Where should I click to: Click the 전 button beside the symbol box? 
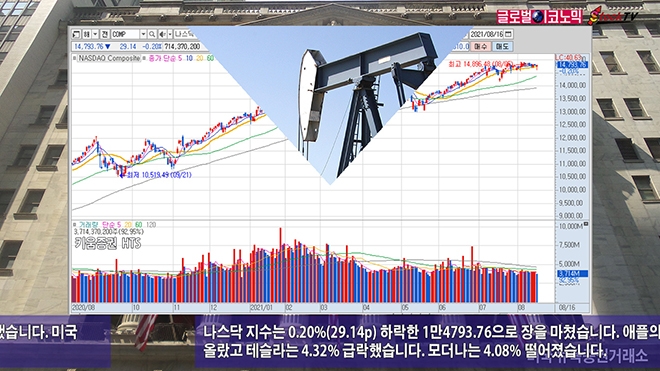[105, 34]
